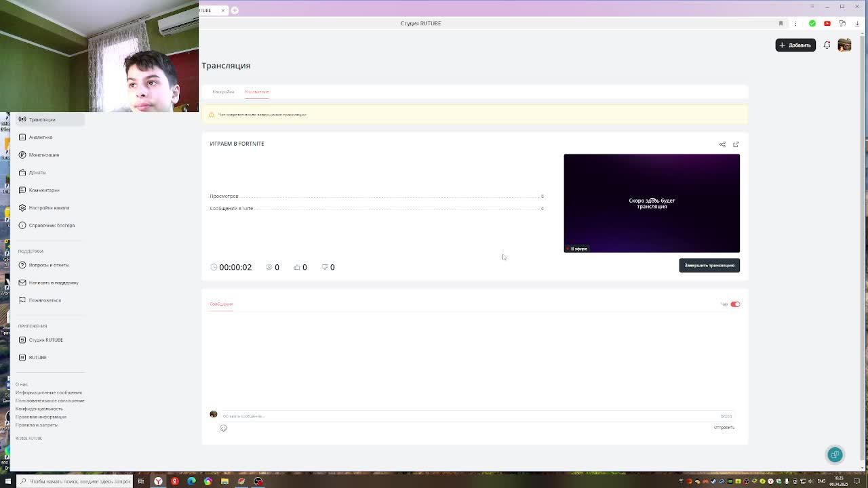Open the emoji picker in chat
868x488 pixels.
coord(223,428)
